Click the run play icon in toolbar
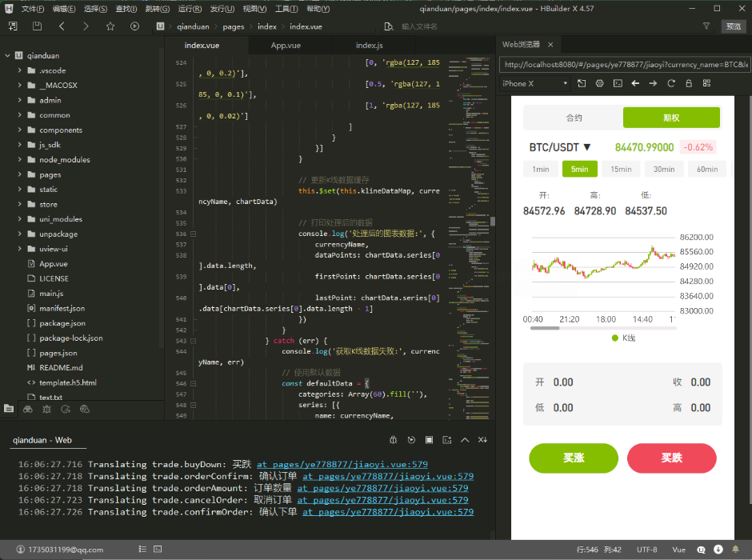This screenshot has width=752, height=560. point(134,26)
